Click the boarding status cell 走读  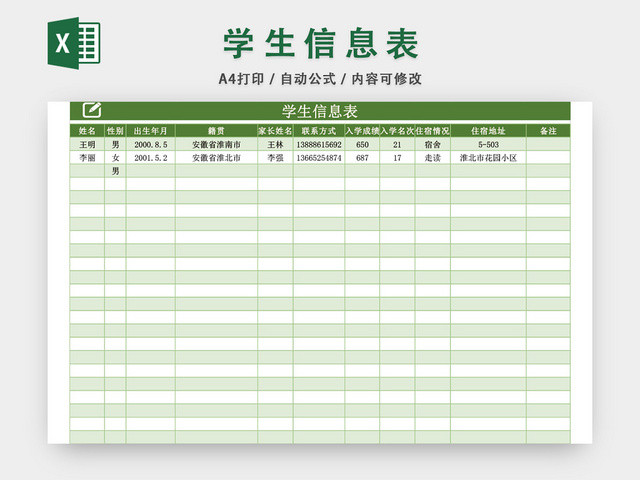click(433, 158)
